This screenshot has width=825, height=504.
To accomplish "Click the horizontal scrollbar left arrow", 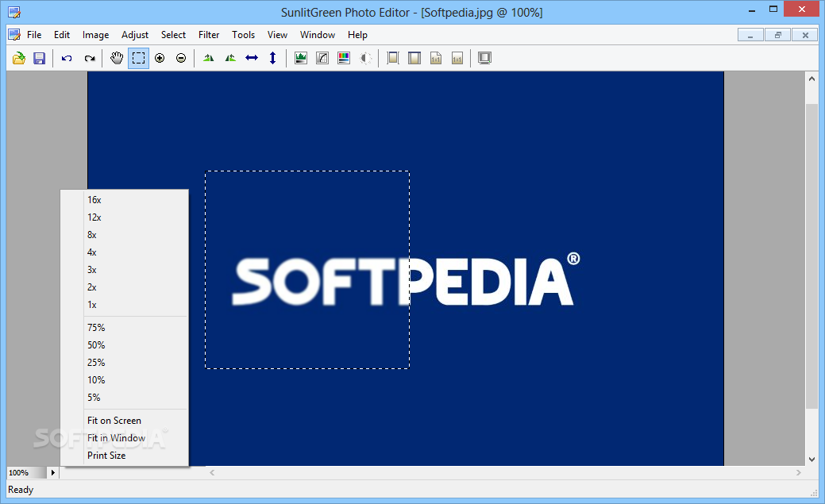I will 212,472.
